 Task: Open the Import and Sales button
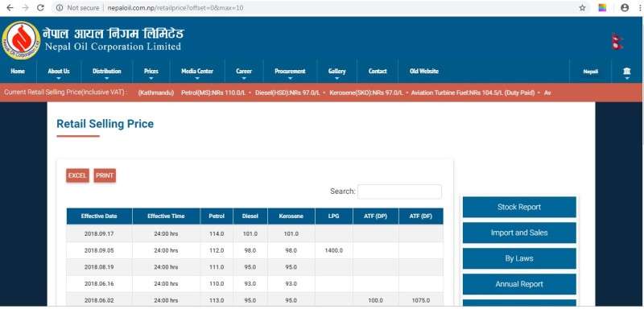519,233
